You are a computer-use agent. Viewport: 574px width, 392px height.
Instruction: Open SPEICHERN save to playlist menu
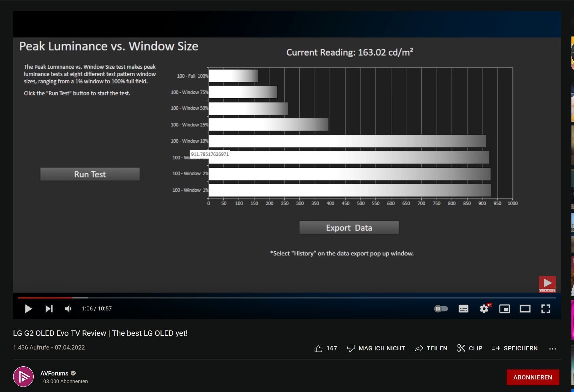tap(515, 348)
